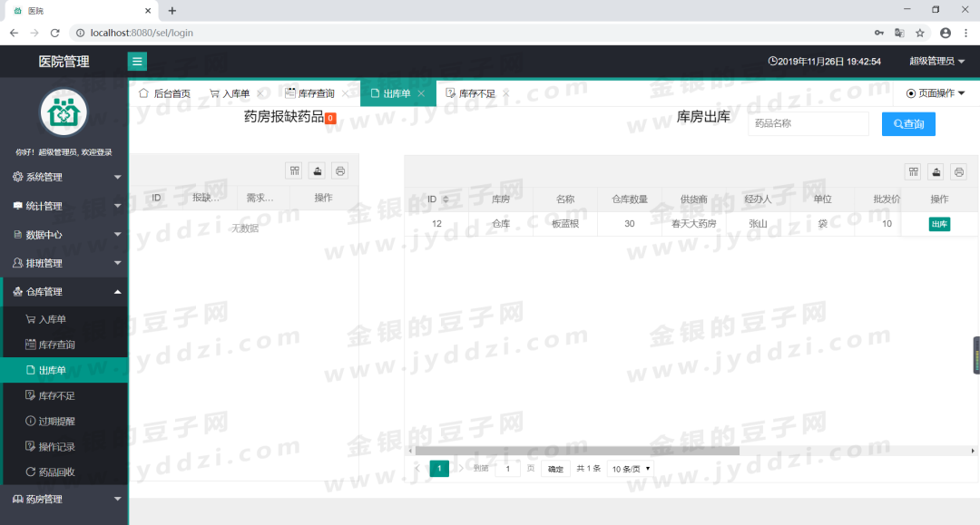Close the 入库单 tab
The image size is (980, 525).
260,93
